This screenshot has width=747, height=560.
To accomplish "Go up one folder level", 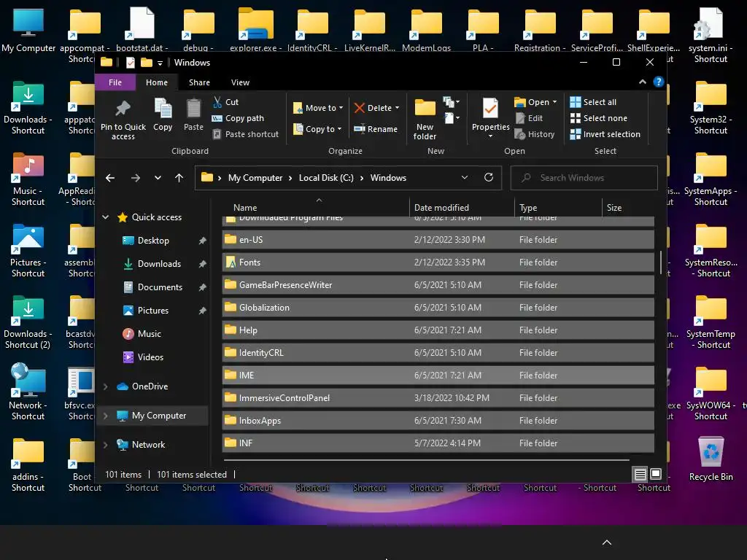I will pos(179,178).
